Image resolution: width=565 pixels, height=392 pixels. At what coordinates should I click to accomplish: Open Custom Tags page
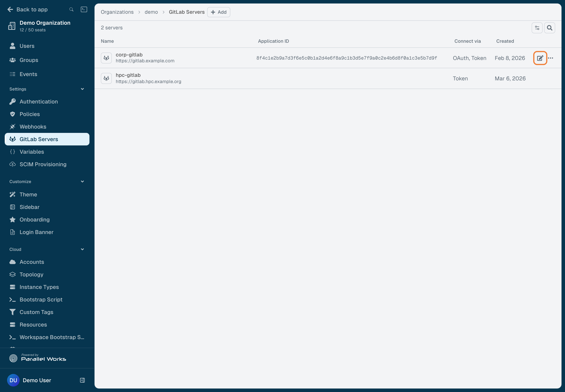click(47, 312)
